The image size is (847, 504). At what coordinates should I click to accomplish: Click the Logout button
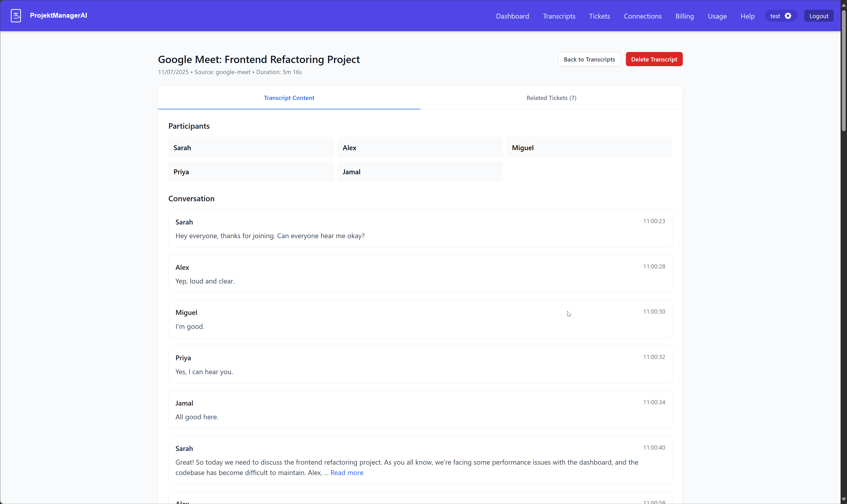pyautogui.click(x=818, y=16)
